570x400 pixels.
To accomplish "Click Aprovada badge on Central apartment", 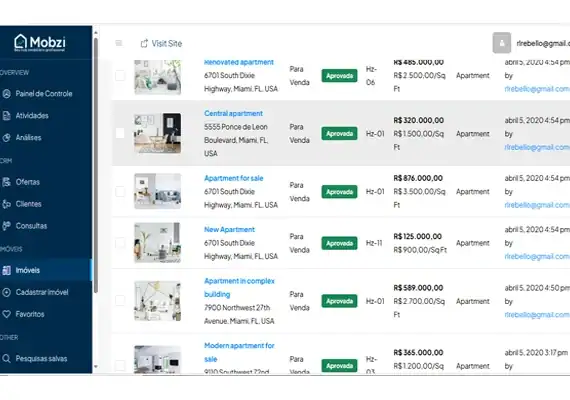I will [339, 133].
